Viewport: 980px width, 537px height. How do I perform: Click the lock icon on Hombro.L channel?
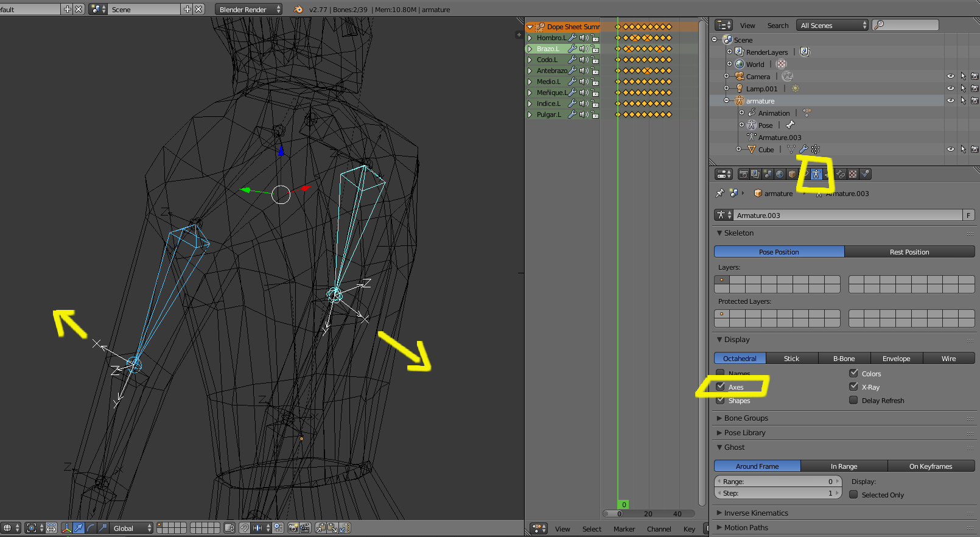tap(595, 38)
